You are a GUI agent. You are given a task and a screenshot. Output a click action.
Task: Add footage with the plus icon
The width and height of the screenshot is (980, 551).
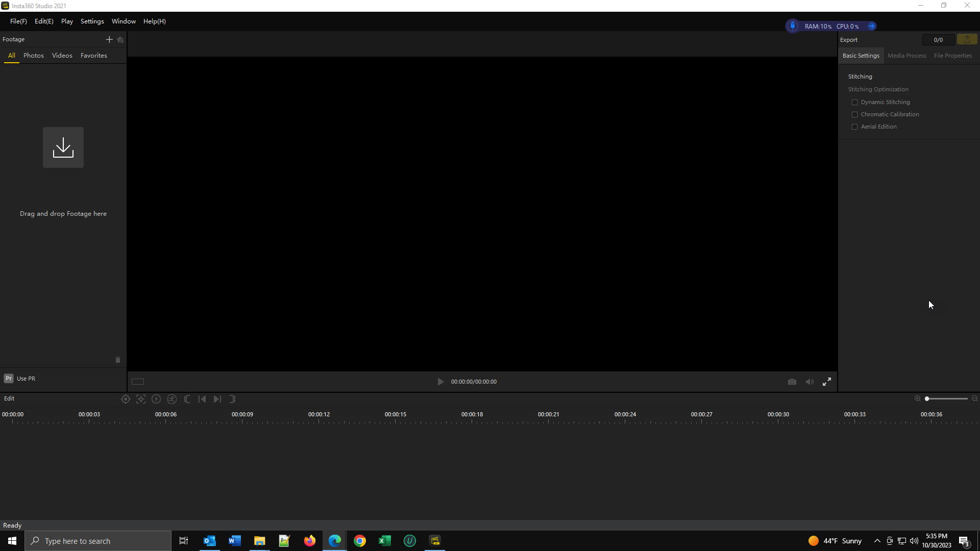pos(109,39)
